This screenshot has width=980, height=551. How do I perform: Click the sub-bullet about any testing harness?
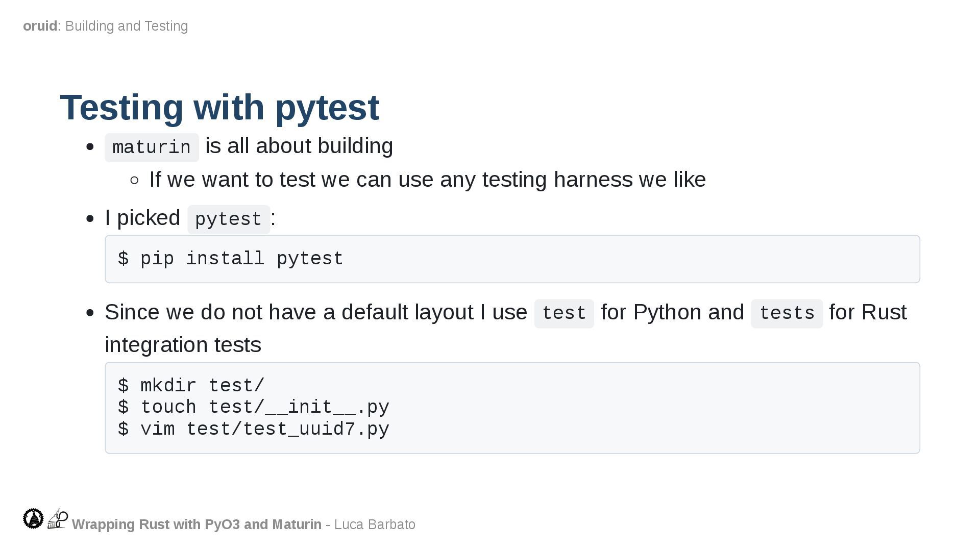[427, 180]
